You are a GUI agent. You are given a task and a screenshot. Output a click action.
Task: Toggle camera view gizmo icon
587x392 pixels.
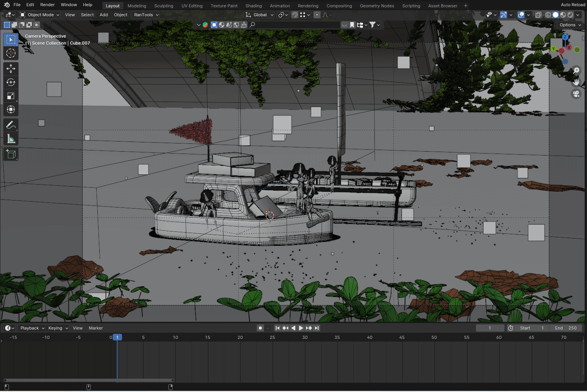coord(576,93)
